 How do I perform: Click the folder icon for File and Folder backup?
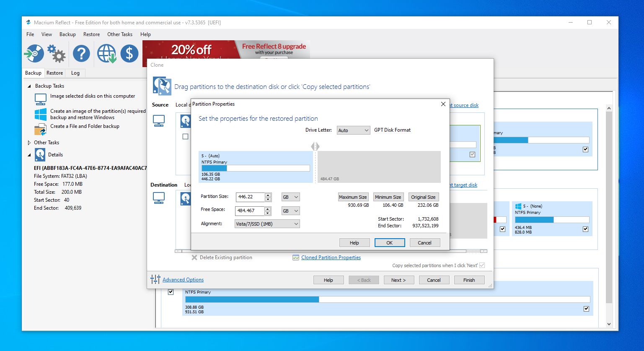41,129
